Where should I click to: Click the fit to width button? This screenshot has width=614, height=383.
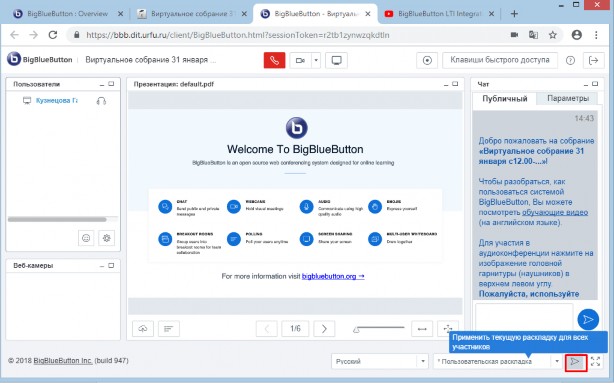click(422, 329)
